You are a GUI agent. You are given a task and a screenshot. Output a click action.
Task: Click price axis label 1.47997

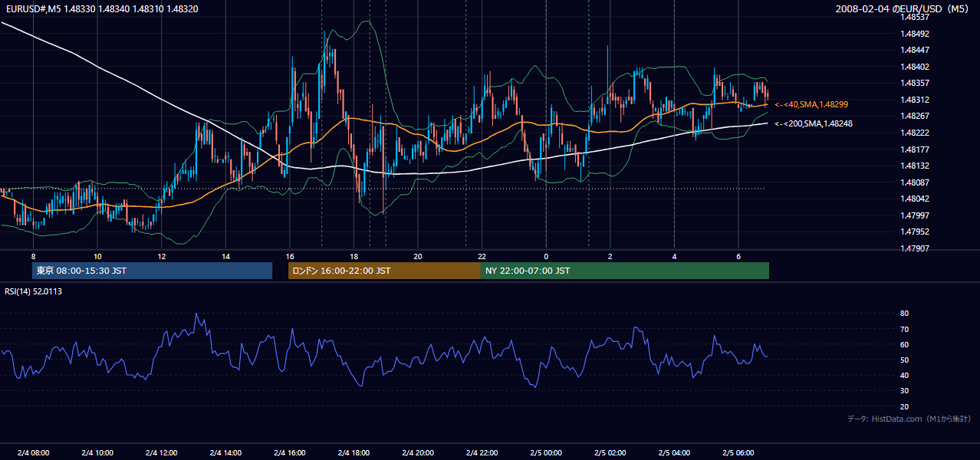pos(915,215)
